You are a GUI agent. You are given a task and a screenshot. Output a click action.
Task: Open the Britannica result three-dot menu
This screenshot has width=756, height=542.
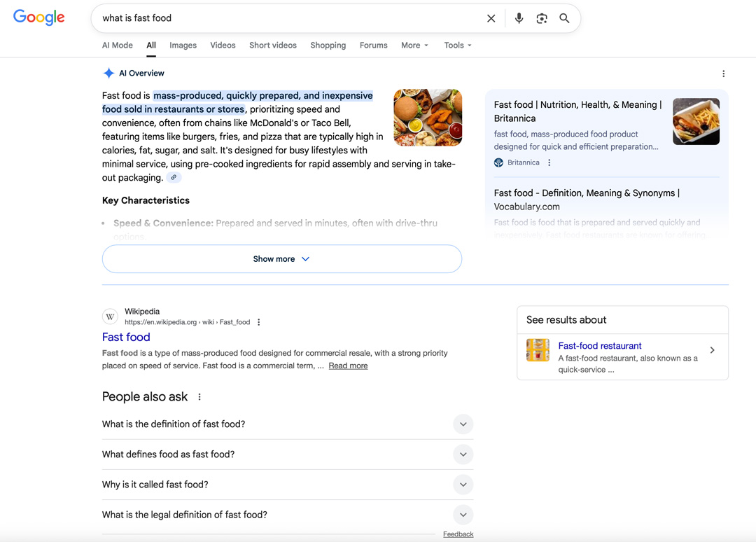(x=549, y=162)
